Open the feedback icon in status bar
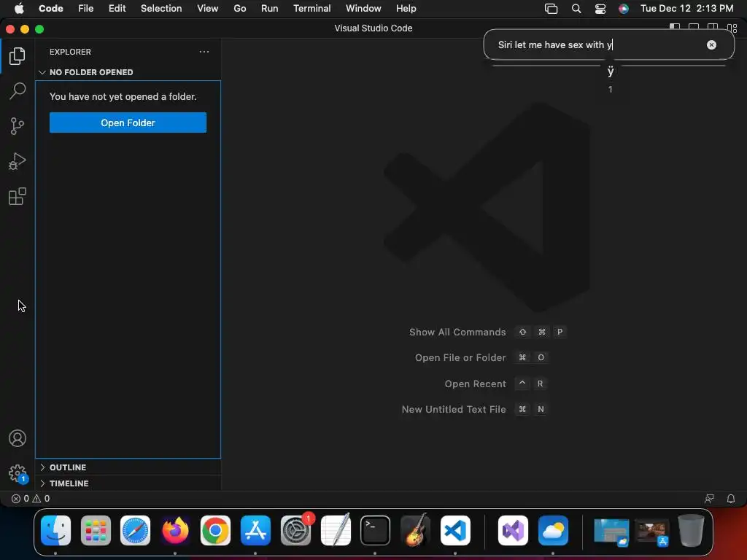The height and width of the screenshot is (560, 747). coord(709,499)
